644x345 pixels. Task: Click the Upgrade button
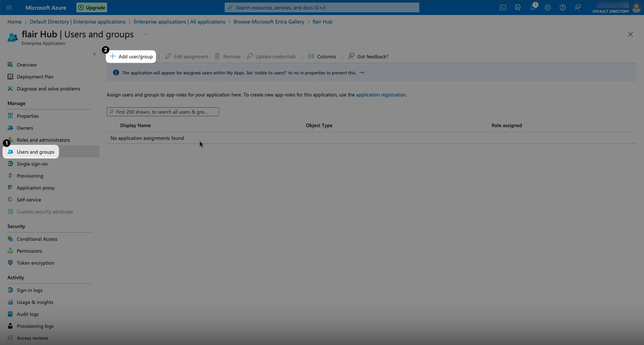tap(92, 7)
